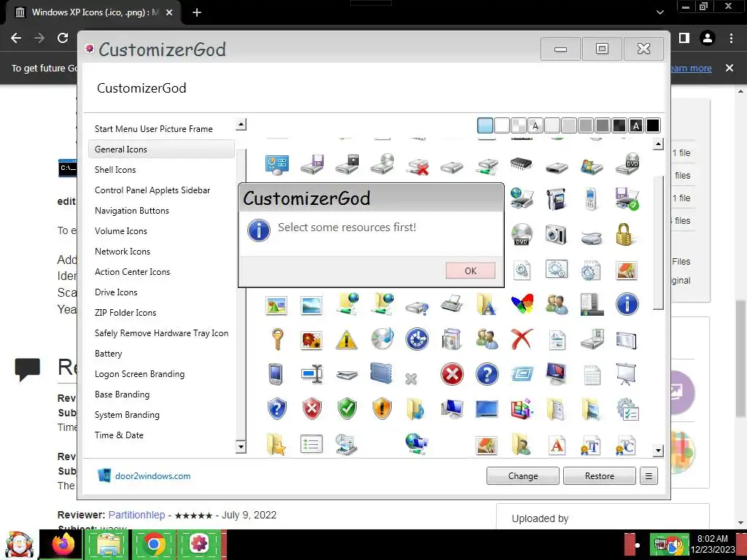This screenshot has width=747, height=560.
Task: Select the mobile phone icon
Action: pyautogui.click(x=591, y=199)
